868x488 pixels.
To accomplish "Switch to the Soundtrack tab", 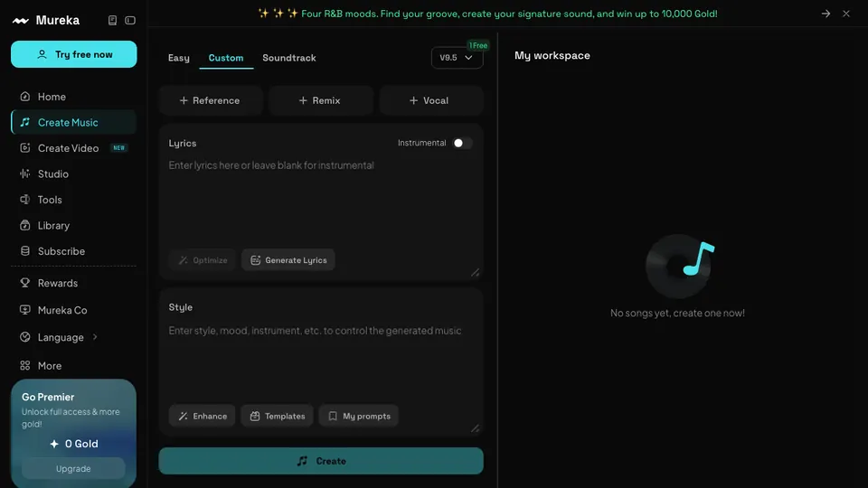I will point(289,58).
